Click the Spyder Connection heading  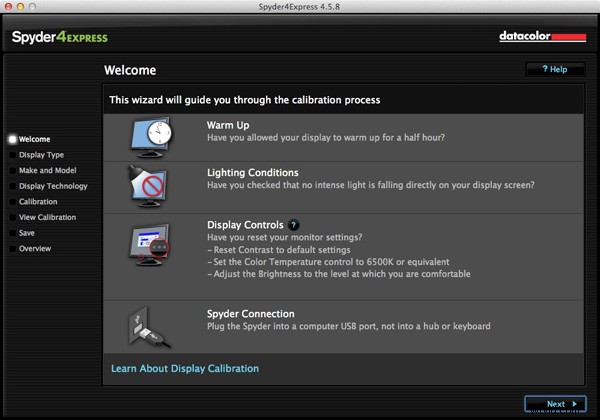(251, 314)
